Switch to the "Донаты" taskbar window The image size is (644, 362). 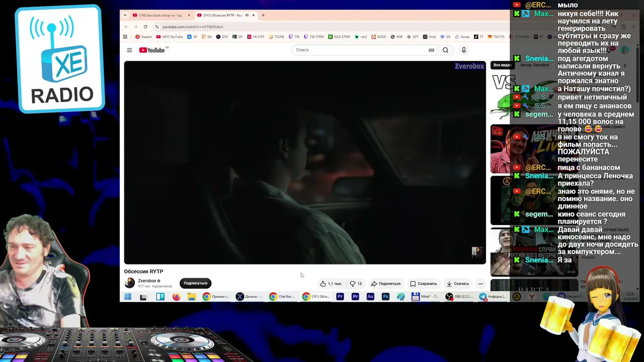coord(250,297)
